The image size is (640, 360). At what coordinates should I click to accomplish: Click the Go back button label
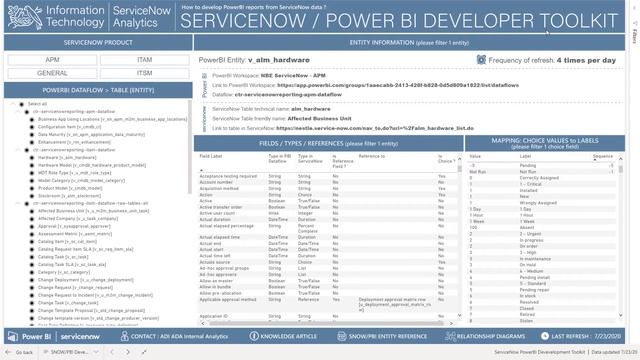(x=24, y=352)
